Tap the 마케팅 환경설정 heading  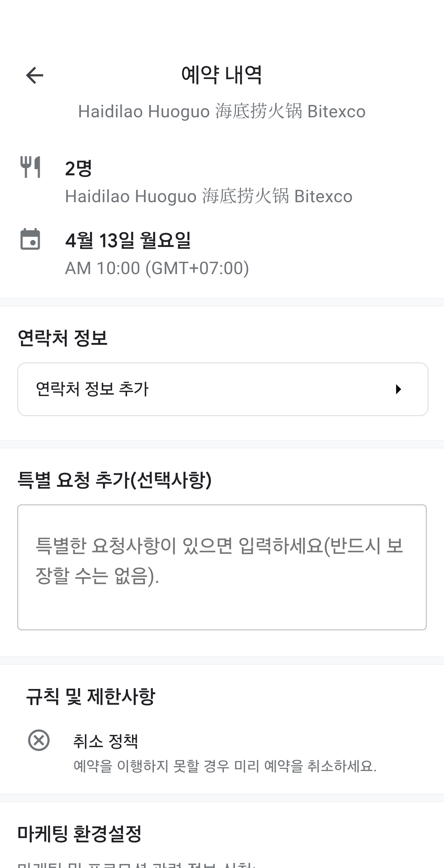pos(80,834)
